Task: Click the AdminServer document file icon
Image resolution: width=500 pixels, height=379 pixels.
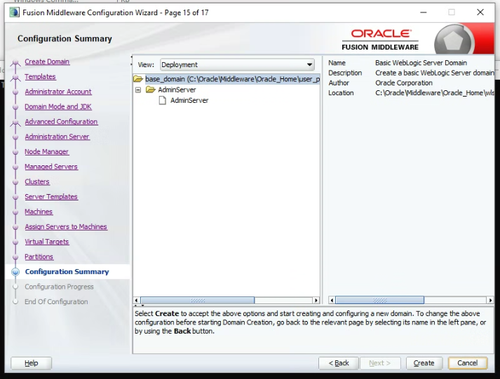Action: 162,100
